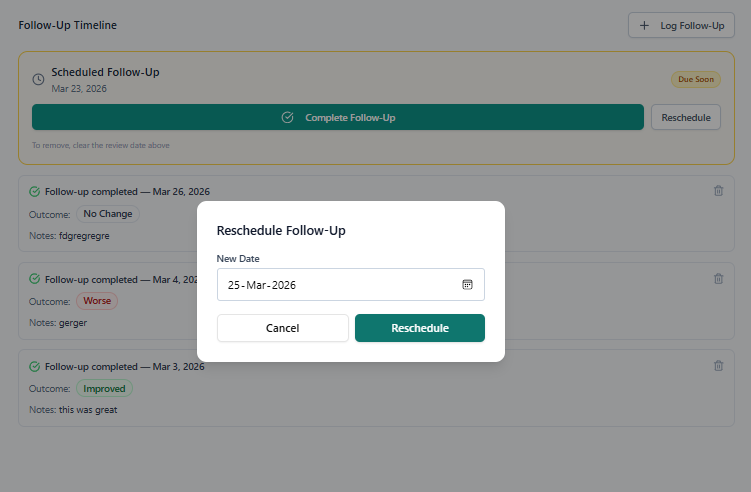This screenshot has height=492, width=751.
Task: Click the No Change outcome tag
Action: [x=108, y=214]
